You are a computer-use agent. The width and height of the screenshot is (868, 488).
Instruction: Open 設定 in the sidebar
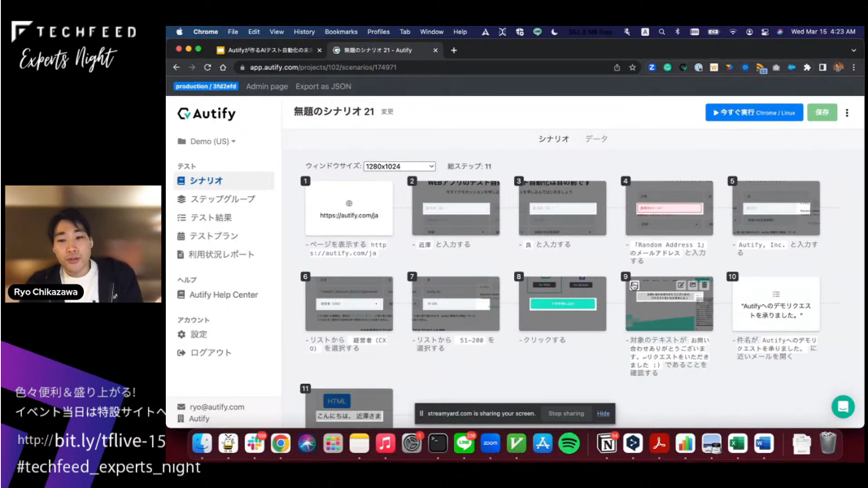198,334
